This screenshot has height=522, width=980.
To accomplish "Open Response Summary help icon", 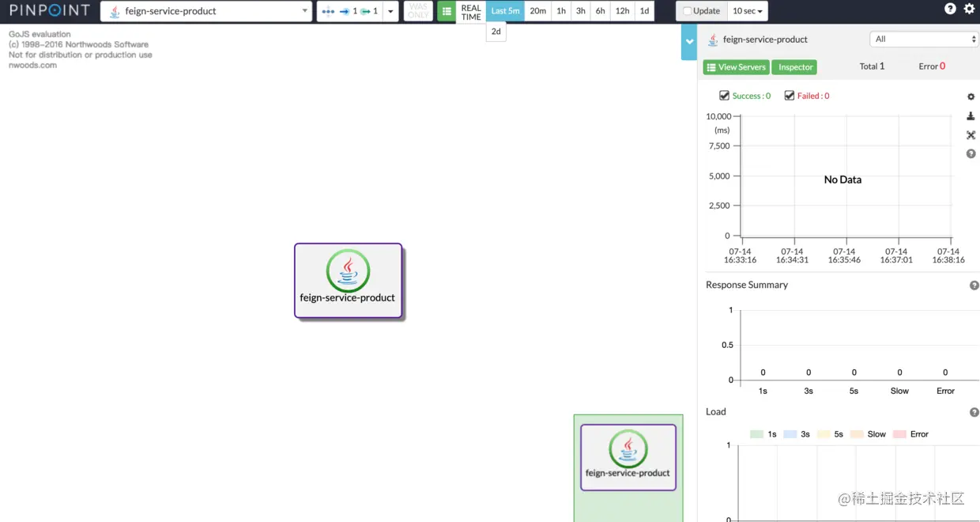I will (974, 286).
